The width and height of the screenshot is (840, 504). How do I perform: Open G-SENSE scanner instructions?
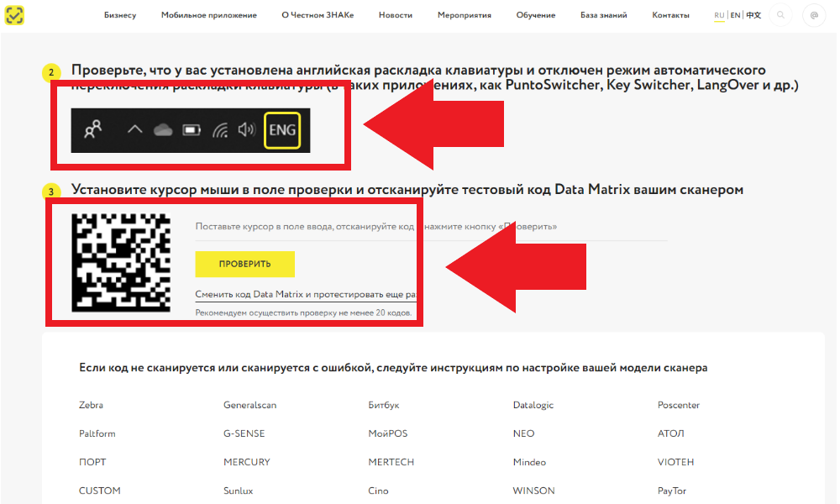click(244, 433)
